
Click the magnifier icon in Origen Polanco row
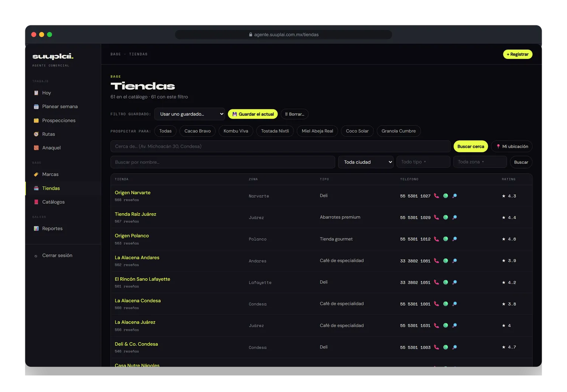tap(455, 239)
